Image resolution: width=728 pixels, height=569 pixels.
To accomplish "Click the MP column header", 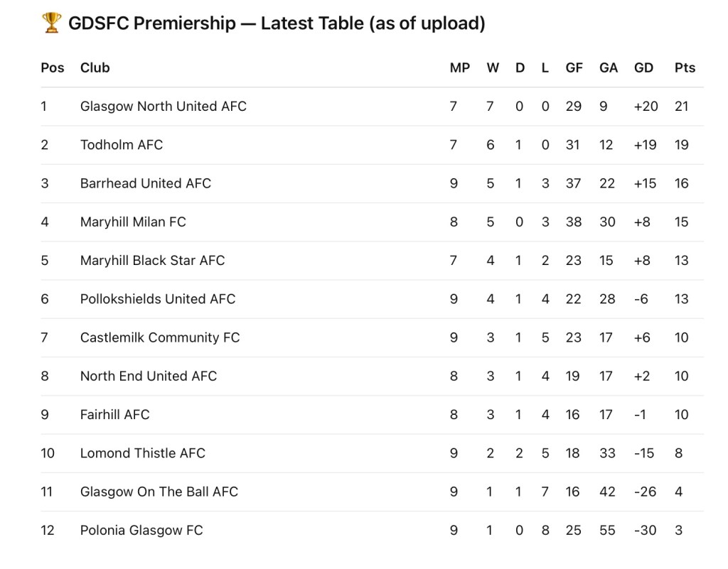I will (x=459, y=68).
